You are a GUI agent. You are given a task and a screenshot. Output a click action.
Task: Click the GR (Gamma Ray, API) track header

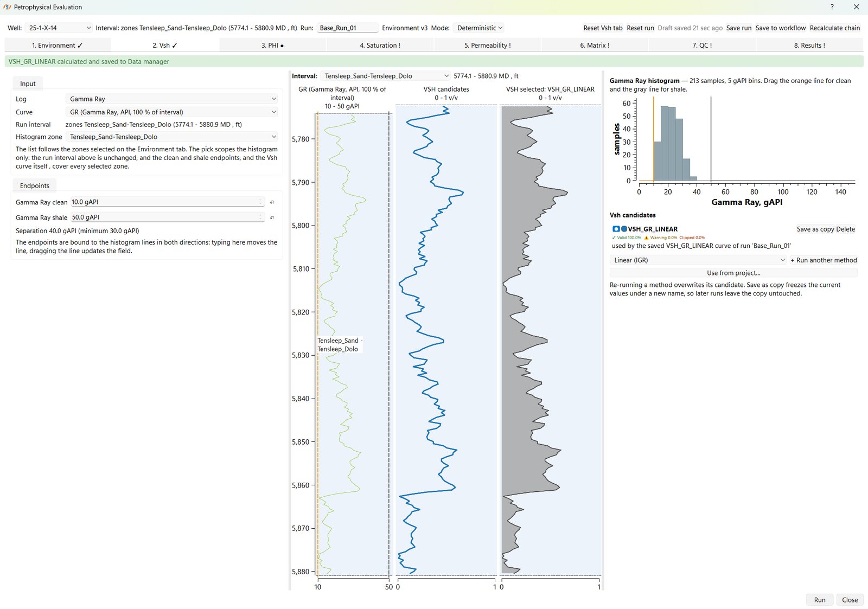(x=342, y=98)
